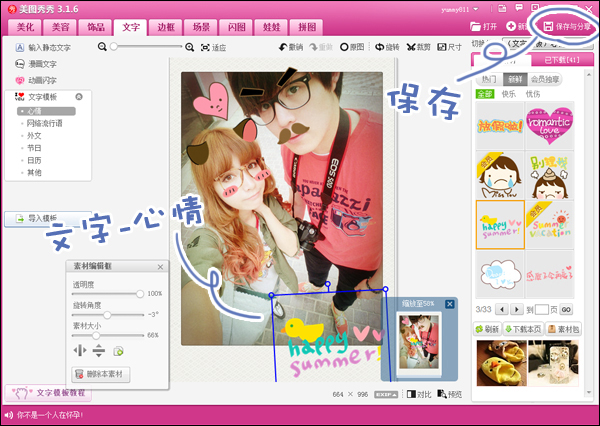Select 全部 mood filter
This screenshot has width=600, height=426.
[x=485, y=94]
